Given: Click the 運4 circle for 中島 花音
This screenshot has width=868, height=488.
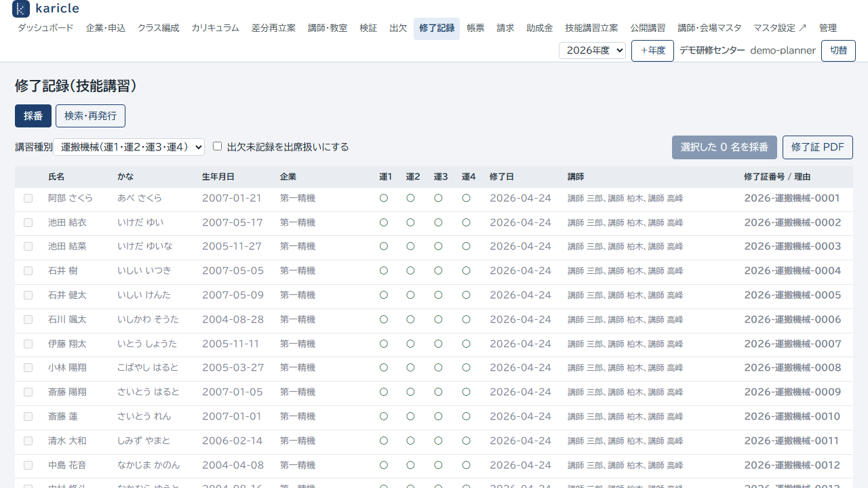Looking at the screenshot, I should 467,466.
